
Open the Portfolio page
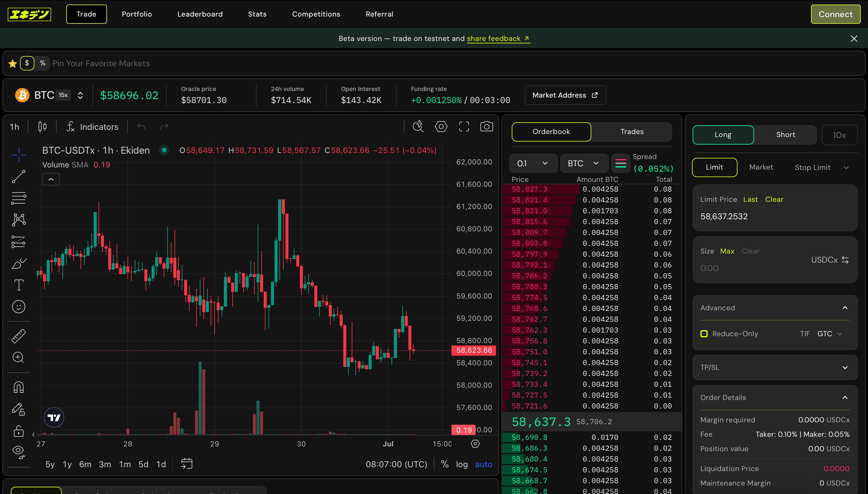[x=137, y=14]
